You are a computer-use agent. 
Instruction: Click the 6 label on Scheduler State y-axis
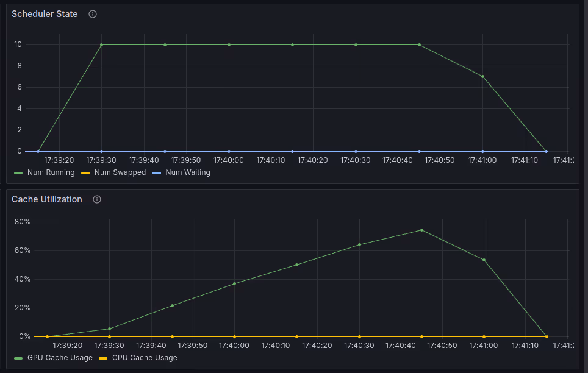pyautogui.click(x=20, y=87)
